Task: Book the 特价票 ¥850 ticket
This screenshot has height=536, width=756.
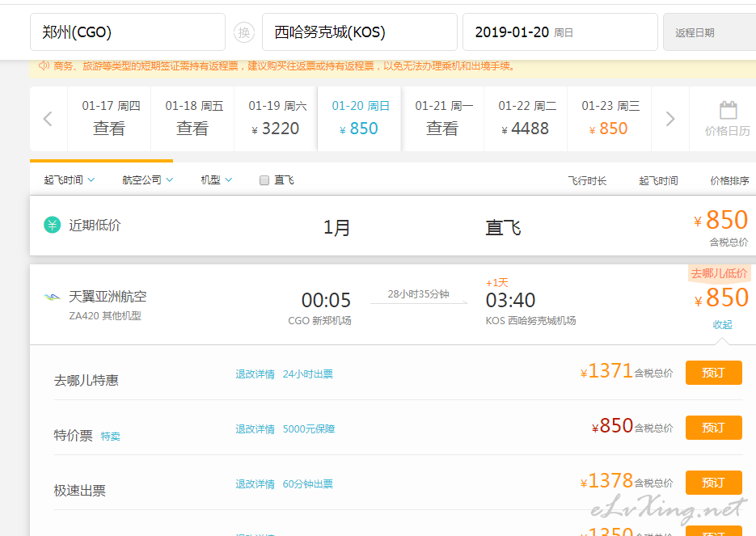Action: point(714,428)
